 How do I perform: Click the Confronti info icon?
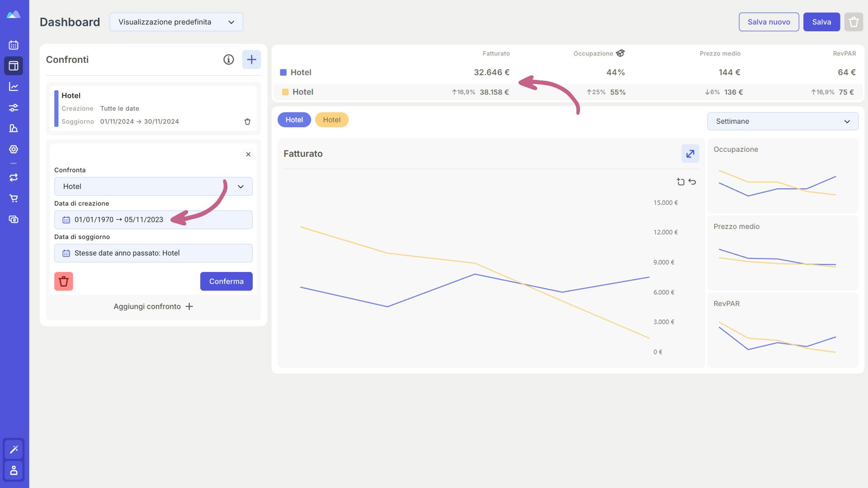click(x=229, y=60)
